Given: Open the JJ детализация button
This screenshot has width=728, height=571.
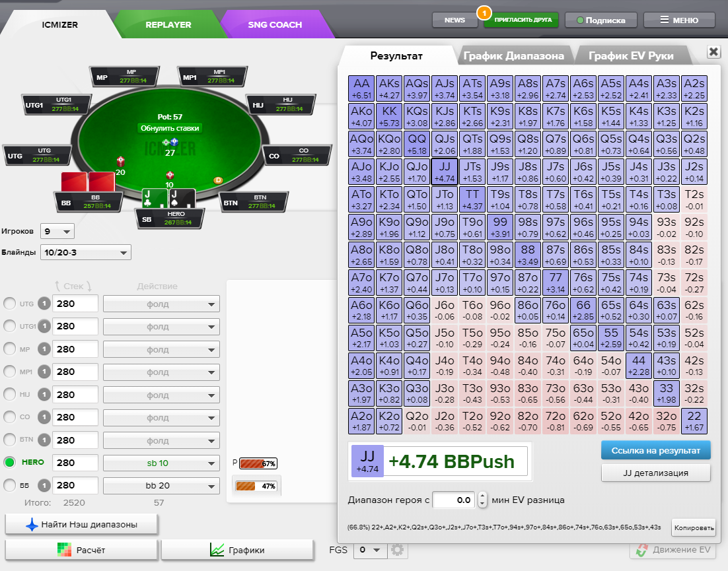Looking at the screenshot, I should click(x=655, y=473).
